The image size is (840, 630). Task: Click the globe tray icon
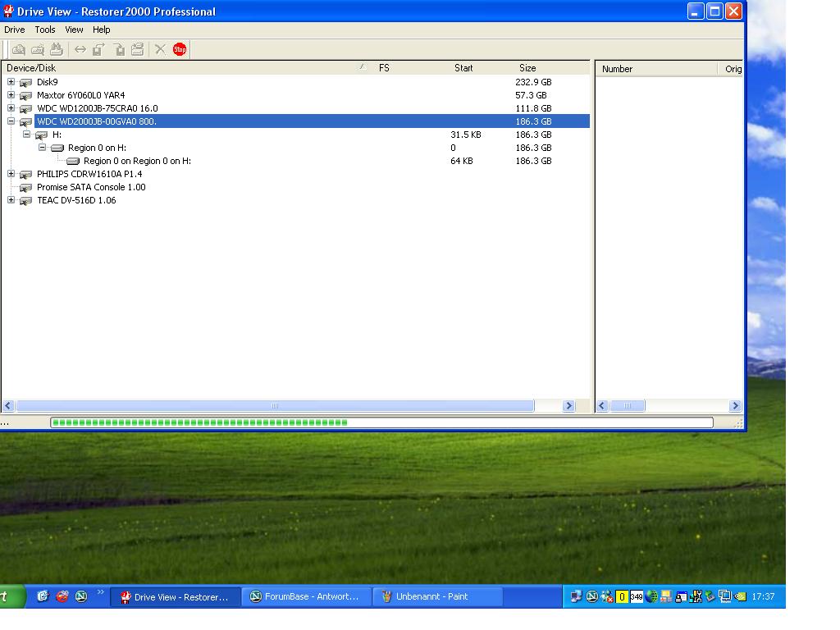[651, 596]
